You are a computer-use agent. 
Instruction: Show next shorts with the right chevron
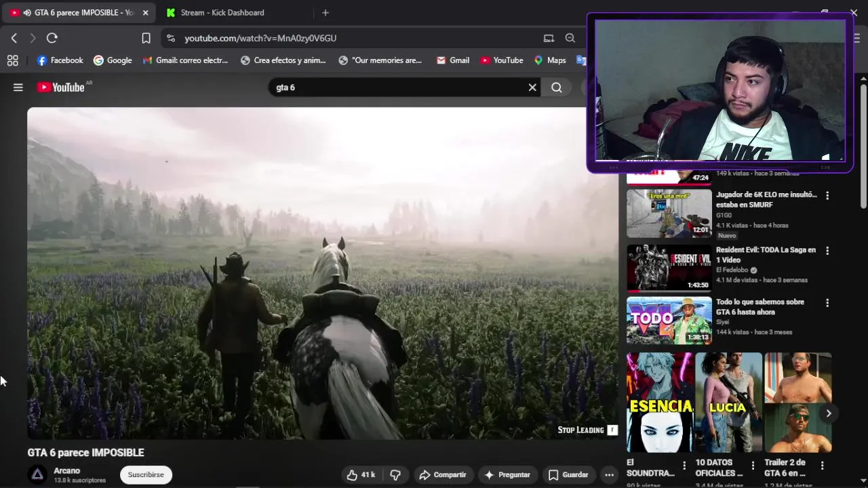pos(828,413)
